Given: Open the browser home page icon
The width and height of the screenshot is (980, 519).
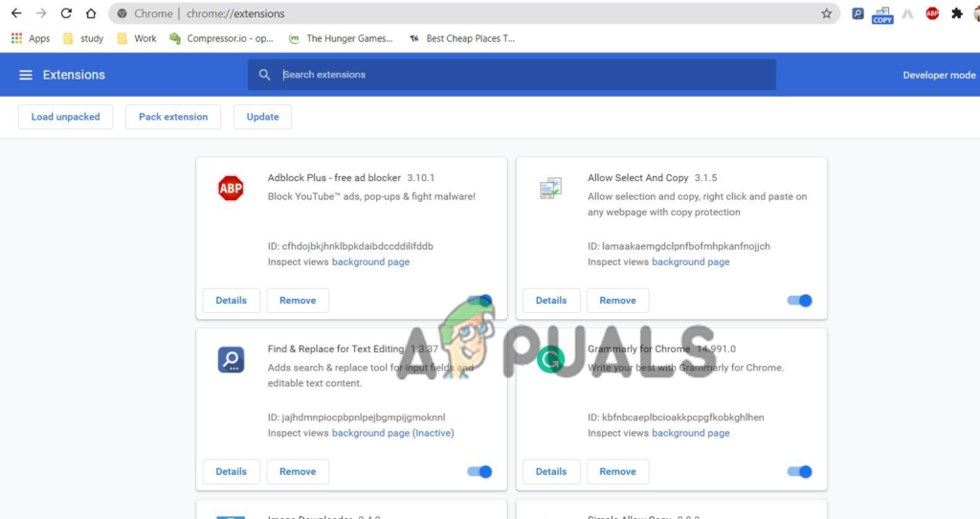Looking at the screenshot, I should point(91,13).
